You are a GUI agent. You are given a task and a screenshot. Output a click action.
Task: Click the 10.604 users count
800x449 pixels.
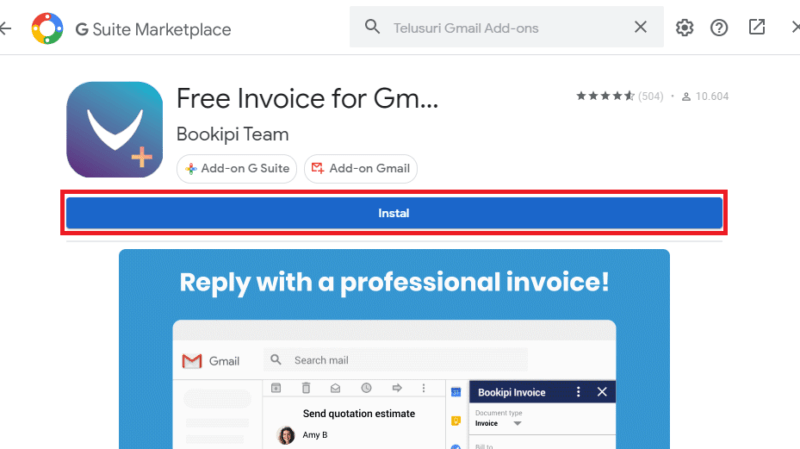[x=705, y=96]
